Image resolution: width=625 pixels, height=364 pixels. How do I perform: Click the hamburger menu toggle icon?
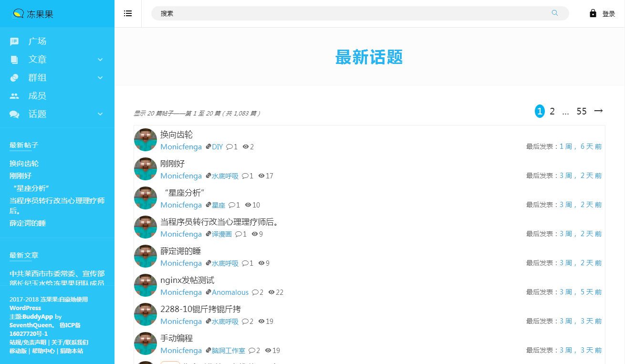[128, 13]
